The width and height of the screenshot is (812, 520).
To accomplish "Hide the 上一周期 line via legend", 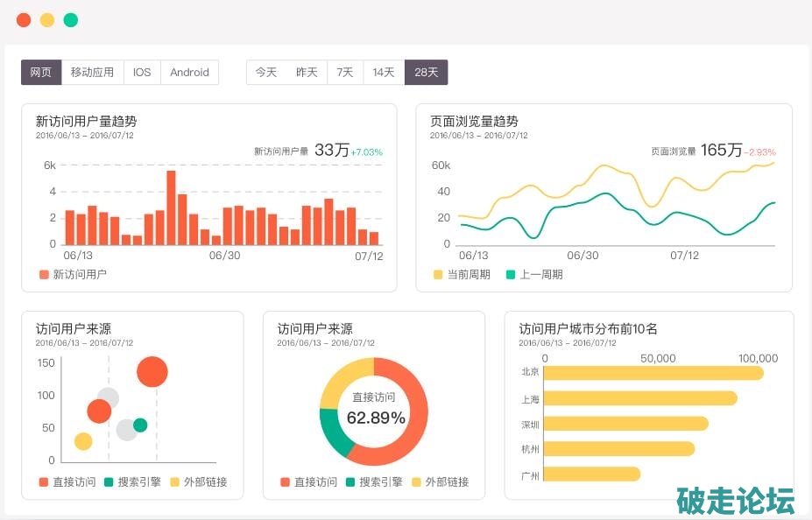I will (533, 275).
